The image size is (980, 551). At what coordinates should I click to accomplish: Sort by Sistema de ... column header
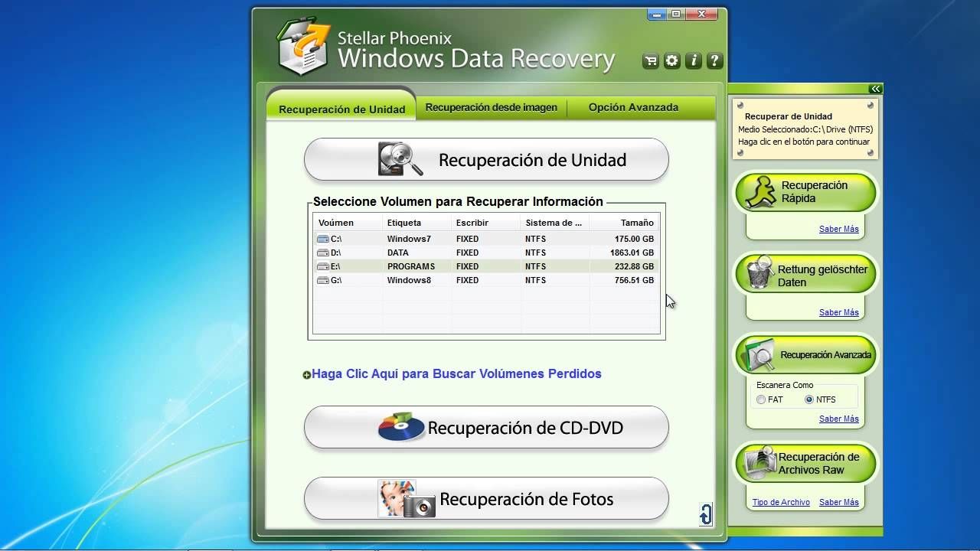point(554,223)
